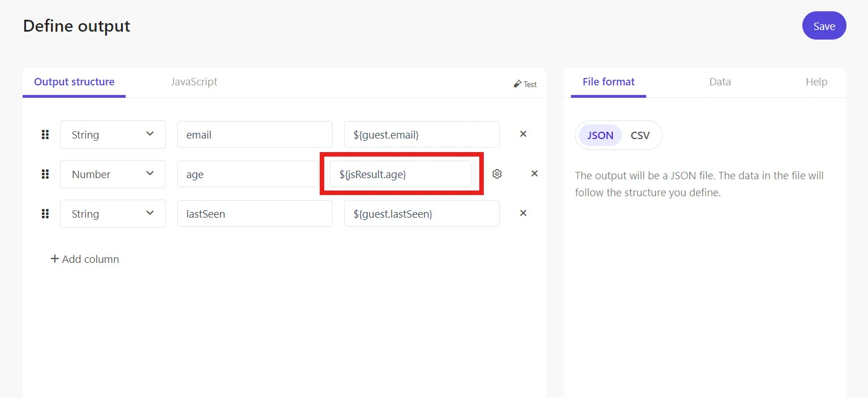
Task: Remove the email column with its X
Action: 523,134
